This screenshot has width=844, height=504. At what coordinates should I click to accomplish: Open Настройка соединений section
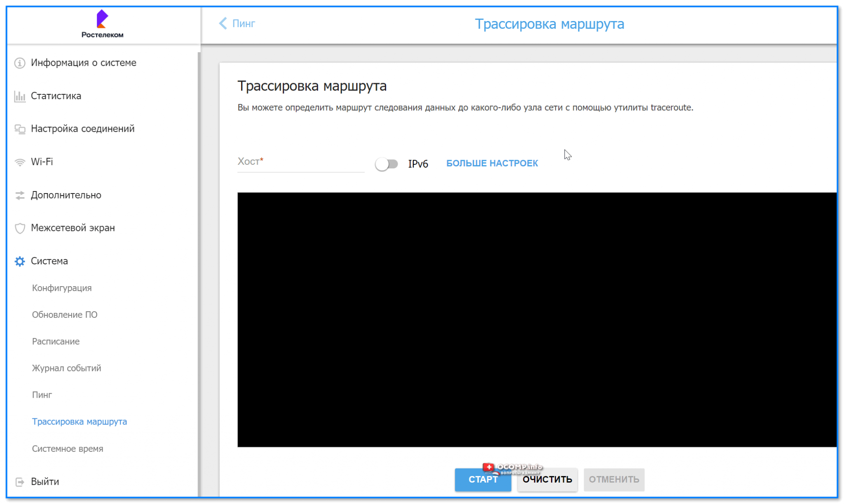pos(82,128)
